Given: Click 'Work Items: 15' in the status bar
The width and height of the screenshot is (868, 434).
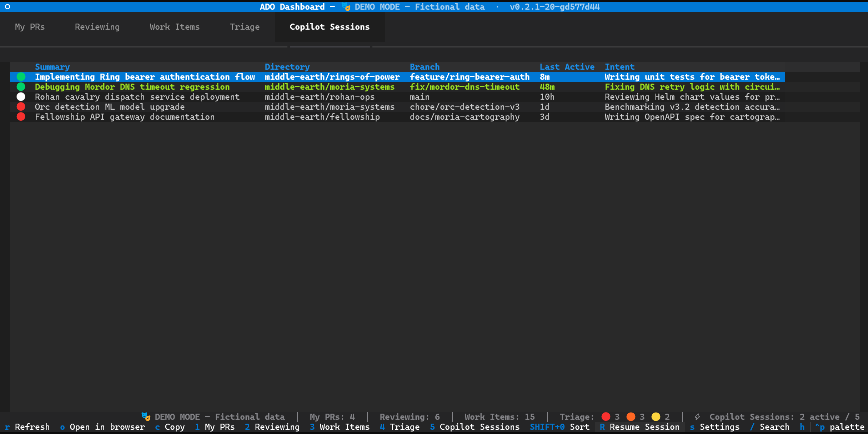Looking at the screenshot, I should coord(500,417).
